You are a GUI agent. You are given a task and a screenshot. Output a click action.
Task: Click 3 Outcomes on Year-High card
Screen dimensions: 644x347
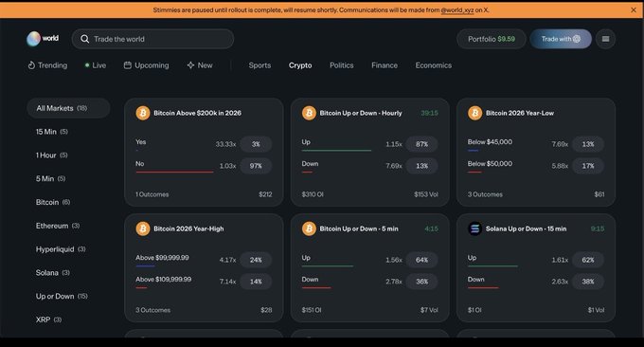(152, 310)
